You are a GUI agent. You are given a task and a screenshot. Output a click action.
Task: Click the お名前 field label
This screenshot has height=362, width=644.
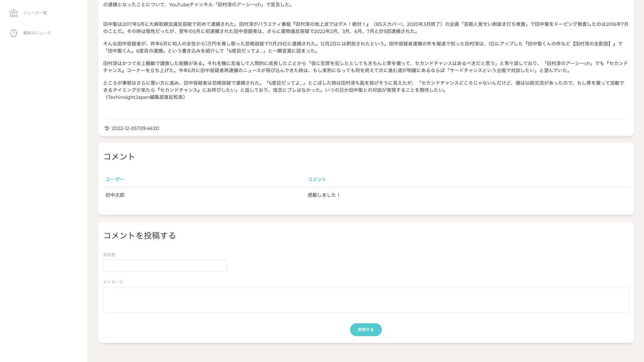(x=109, y=255)
